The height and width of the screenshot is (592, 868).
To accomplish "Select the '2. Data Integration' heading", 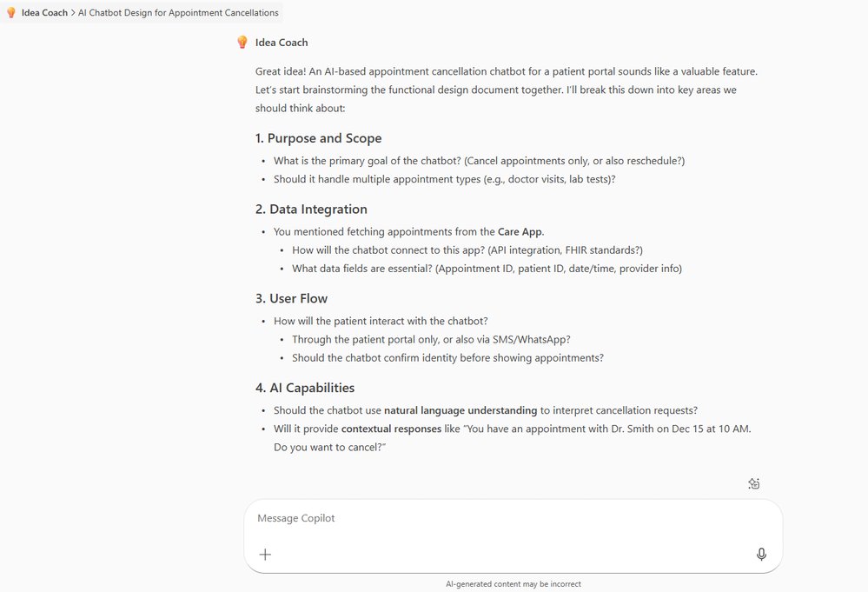I will click(311, 209).
